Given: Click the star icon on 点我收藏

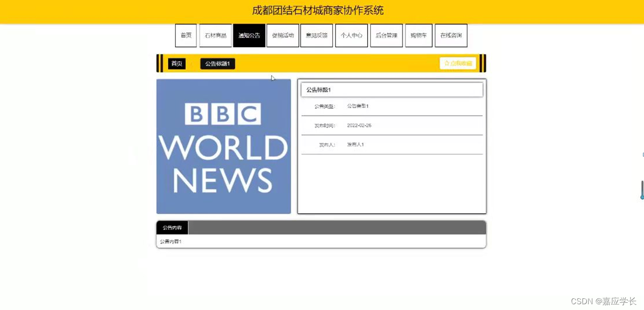Looking at the screenshot, I should [x=446, y=64].
